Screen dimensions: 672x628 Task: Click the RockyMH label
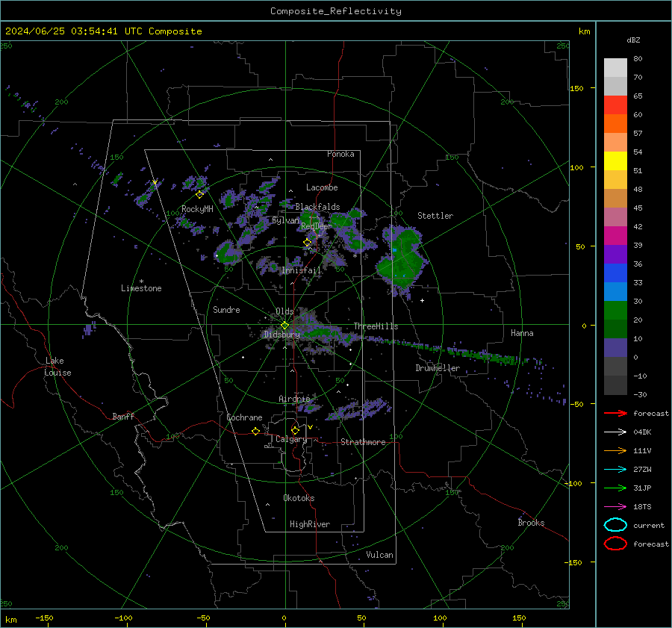[x=197, y=209]
